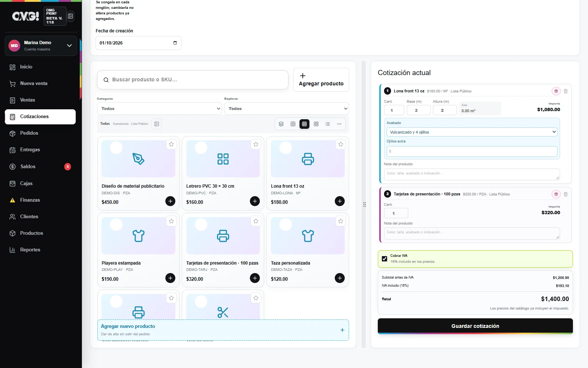Viewport: 588px width, 368px height.
Task: Toggle the Cobrar IVA checkbox
Action: [384, 259]
